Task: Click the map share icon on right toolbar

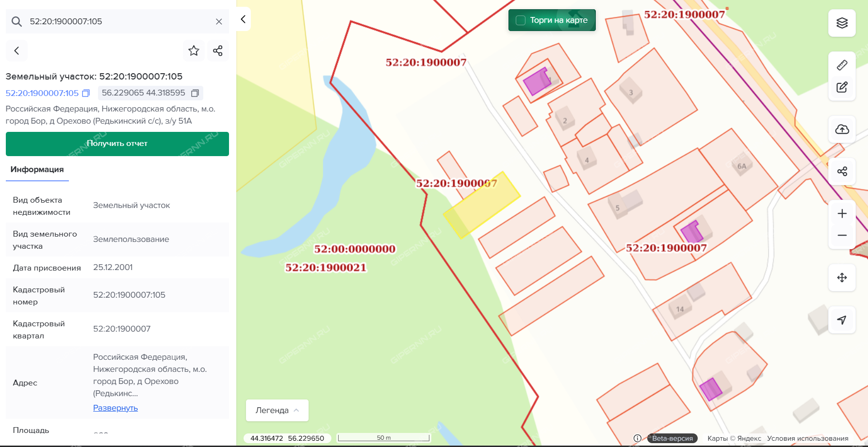Action: tap(842, 171)
